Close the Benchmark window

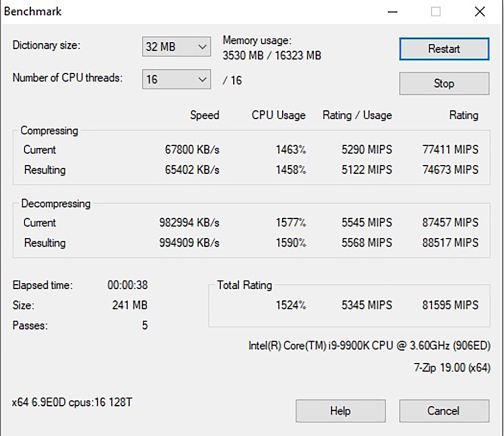point(480,12)
